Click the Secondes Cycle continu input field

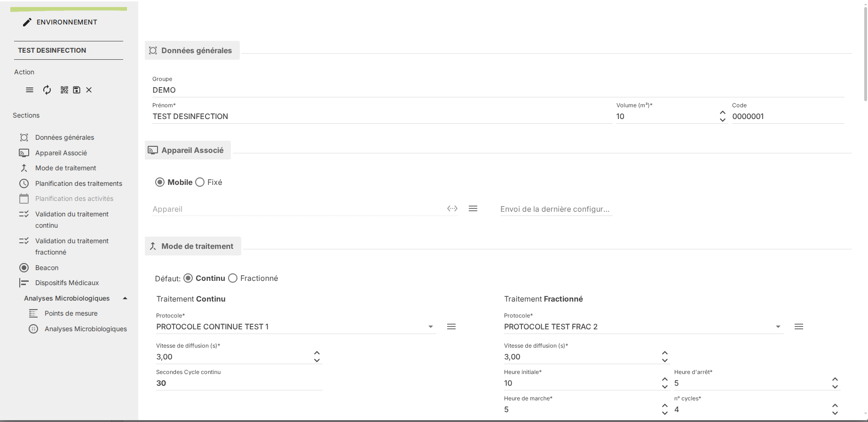[x=238, y=383]
